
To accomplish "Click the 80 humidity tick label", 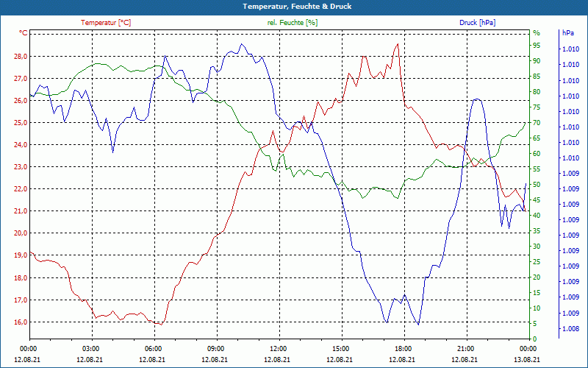I will click(x=537, y=92).
